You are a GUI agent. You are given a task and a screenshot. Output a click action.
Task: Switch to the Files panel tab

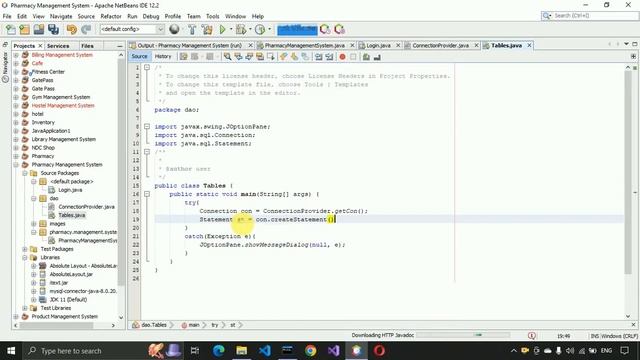click(87, 46)
